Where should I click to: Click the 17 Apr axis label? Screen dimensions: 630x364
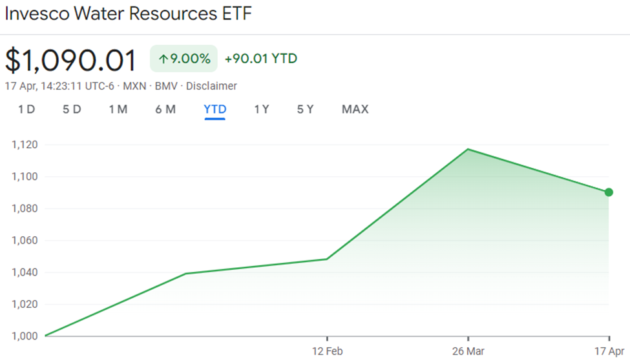609,351
